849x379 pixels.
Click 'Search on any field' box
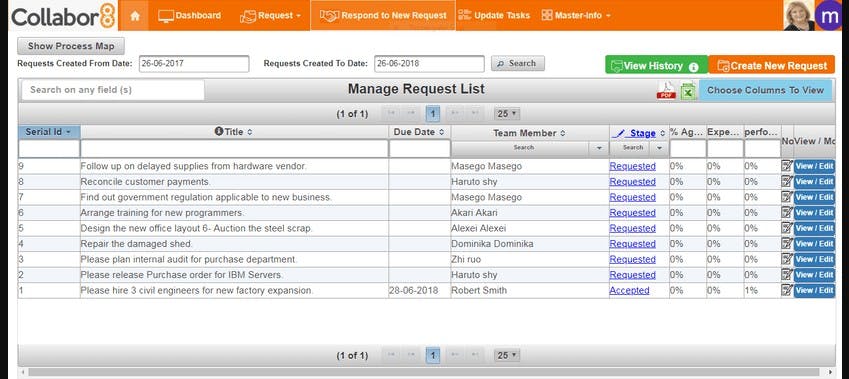pos(113,90)
